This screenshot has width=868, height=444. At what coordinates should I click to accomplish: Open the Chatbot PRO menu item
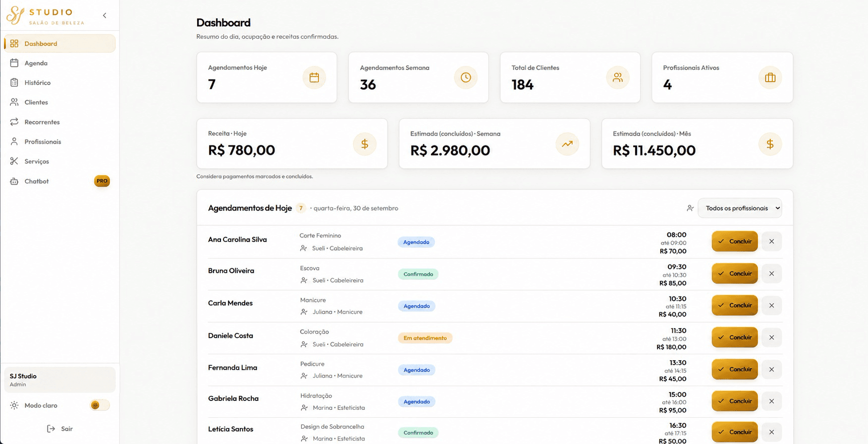[x=60, y=181]
